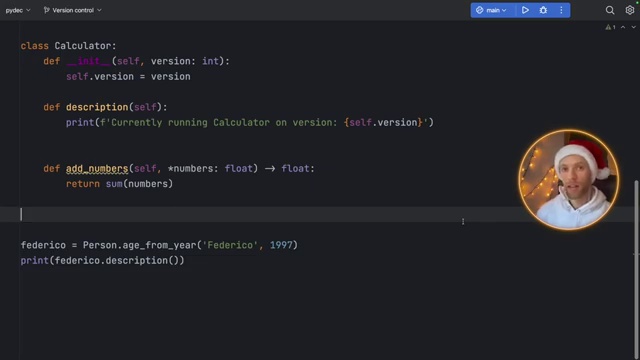
Task: Start debugging with the bug icon
Action: click(543, 10)
